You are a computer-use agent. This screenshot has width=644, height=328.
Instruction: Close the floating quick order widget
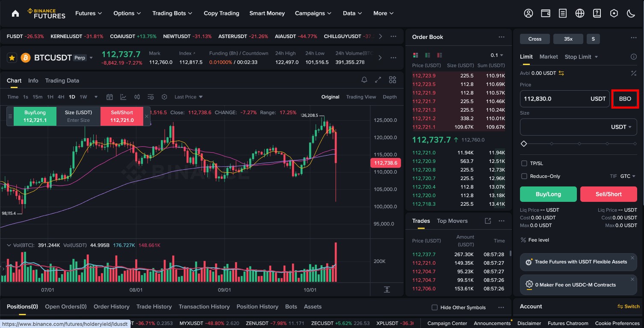147,116
